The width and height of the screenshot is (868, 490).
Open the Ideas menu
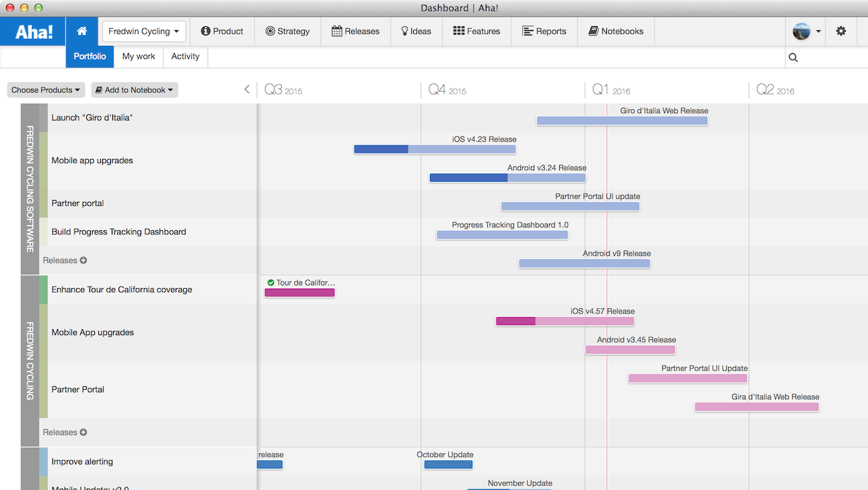(x=416, y=31)
